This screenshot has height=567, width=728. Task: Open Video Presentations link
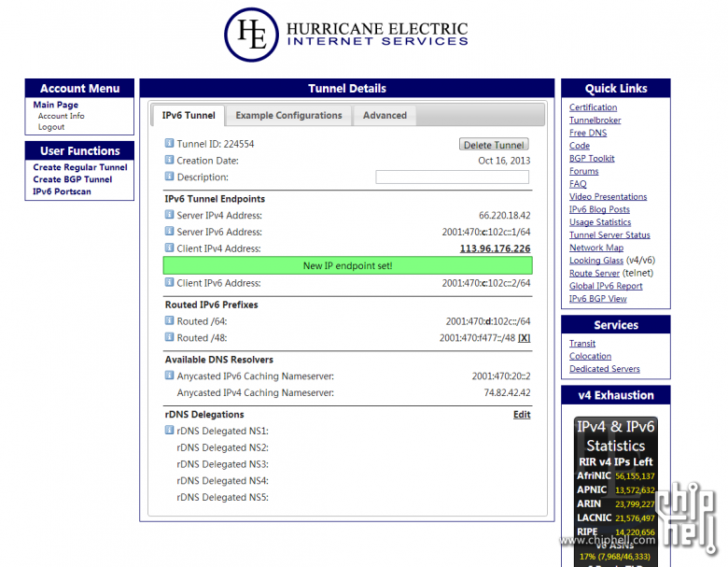608,197
